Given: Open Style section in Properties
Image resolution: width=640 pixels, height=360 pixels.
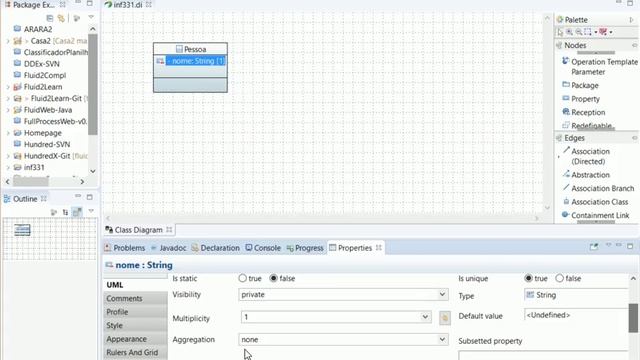Looking at the screenshot, I should tap(135, 325).
